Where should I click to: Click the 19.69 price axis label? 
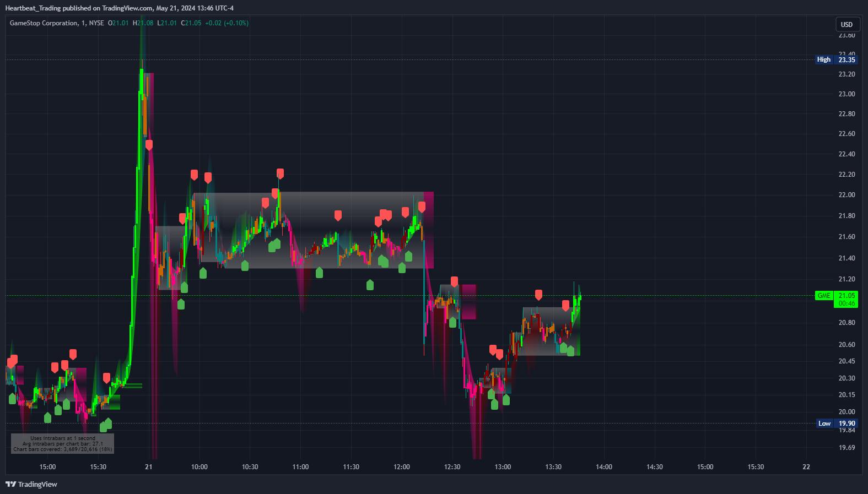(x=847, y=448)
